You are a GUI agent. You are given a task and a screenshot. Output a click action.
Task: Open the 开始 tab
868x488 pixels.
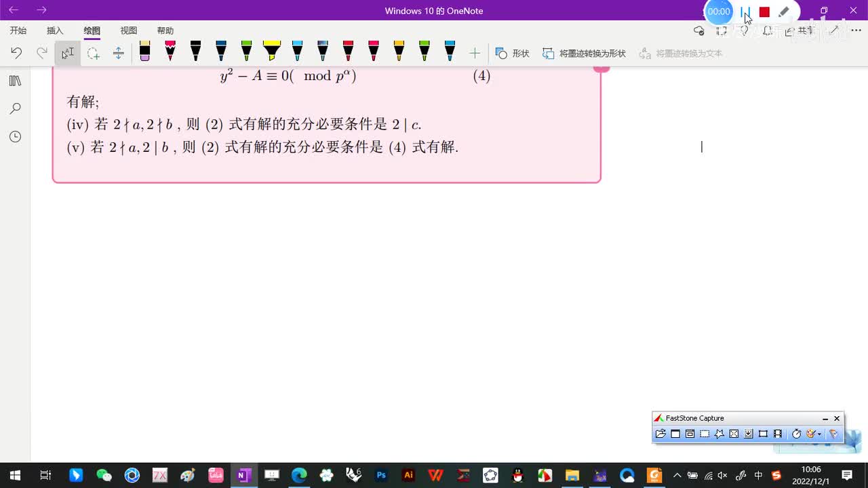18,30
